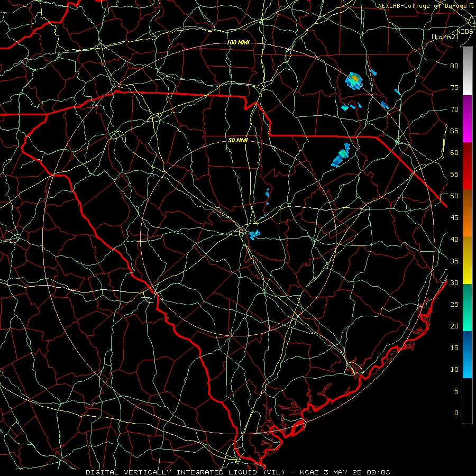Click the 5 value on the scale
The width and height of the screenshot is (476, 476).
point(456,391)
